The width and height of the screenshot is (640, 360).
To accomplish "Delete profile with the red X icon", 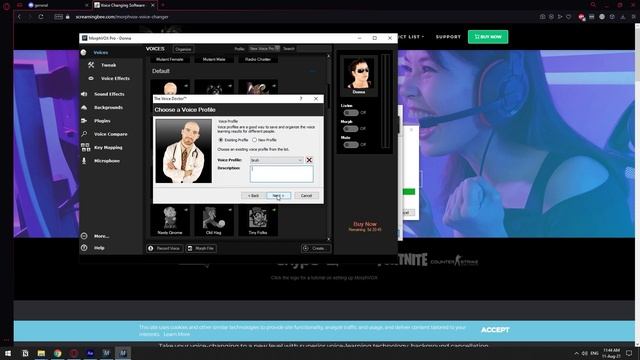I will (309, 160).
